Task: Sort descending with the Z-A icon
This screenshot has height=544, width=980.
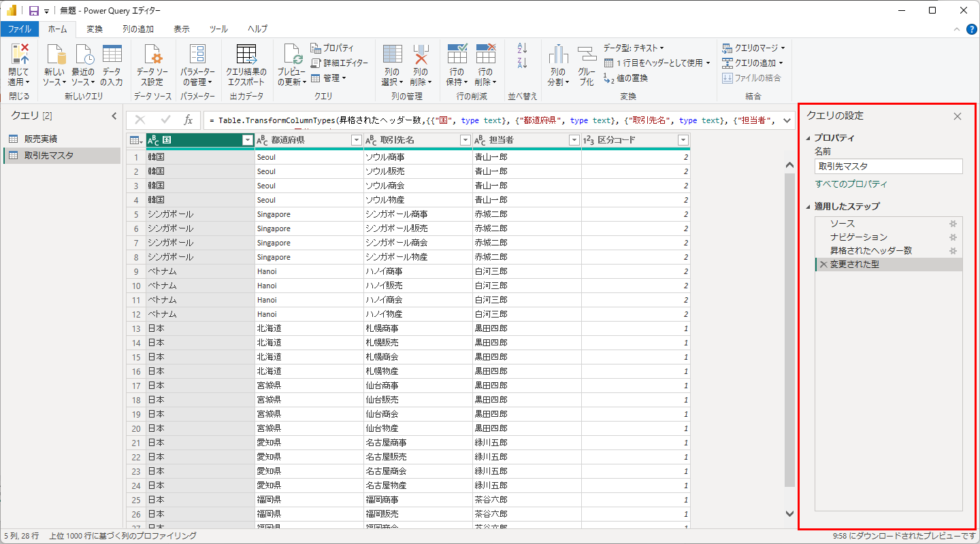Action: click(x=523, y=63)
